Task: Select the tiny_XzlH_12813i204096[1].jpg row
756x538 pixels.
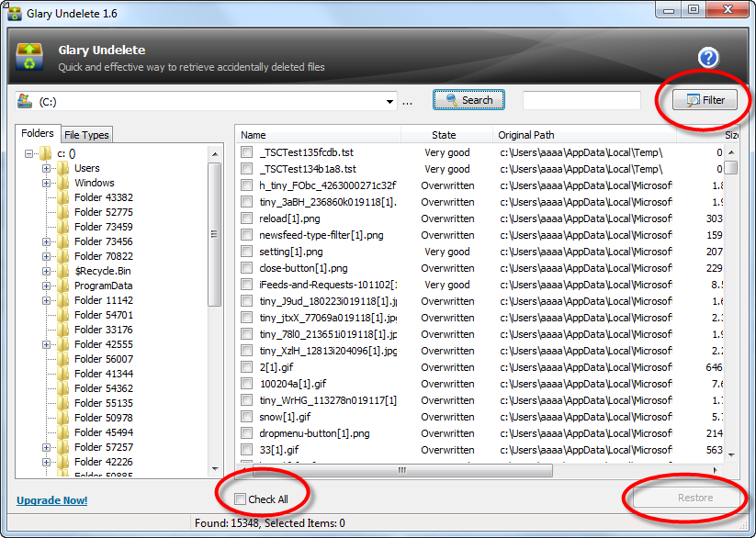Action: (x=480, y=351)
